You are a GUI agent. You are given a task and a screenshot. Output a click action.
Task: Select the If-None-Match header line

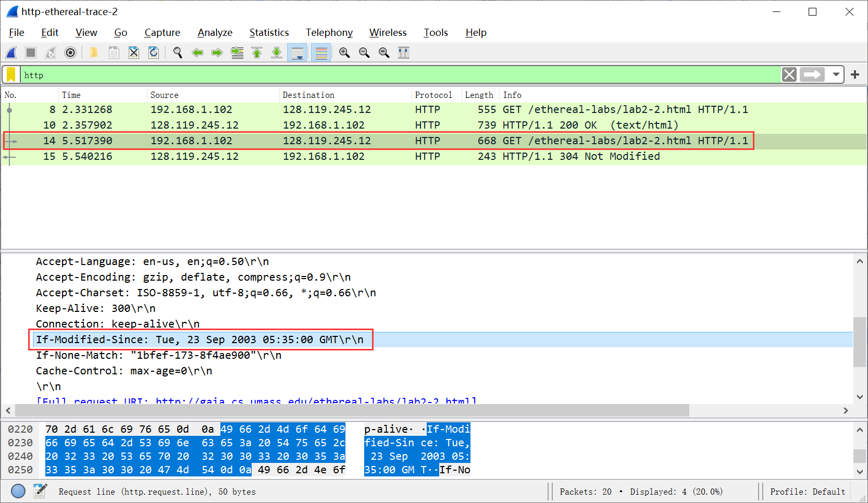tap(158, 355)
